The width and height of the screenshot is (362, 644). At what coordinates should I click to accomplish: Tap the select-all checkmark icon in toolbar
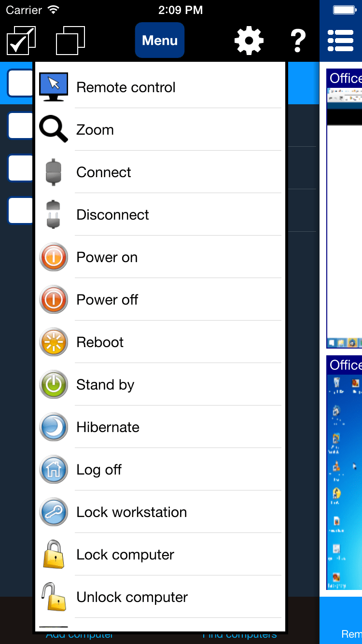click(21, 41)
